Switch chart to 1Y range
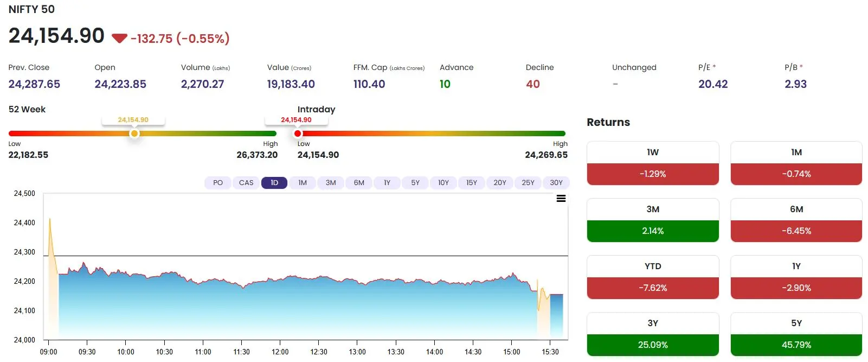868x362 pixels. 387,183
